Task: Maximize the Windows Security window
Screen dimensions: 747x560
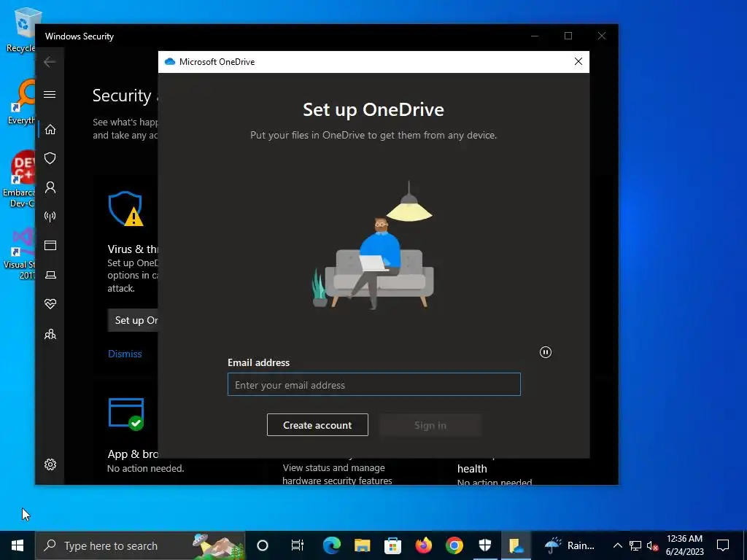Action: point(568,36)
